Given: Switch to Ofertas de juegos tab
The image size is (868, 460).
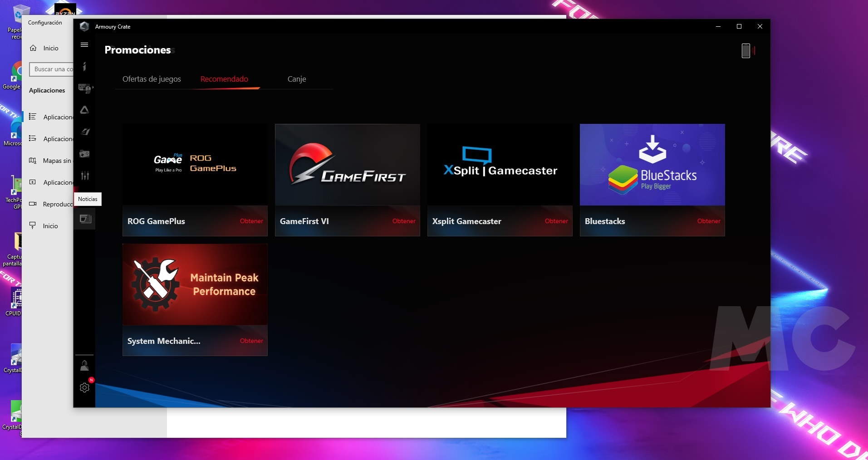Looking at the screenshot, I should tap(152, 79).
